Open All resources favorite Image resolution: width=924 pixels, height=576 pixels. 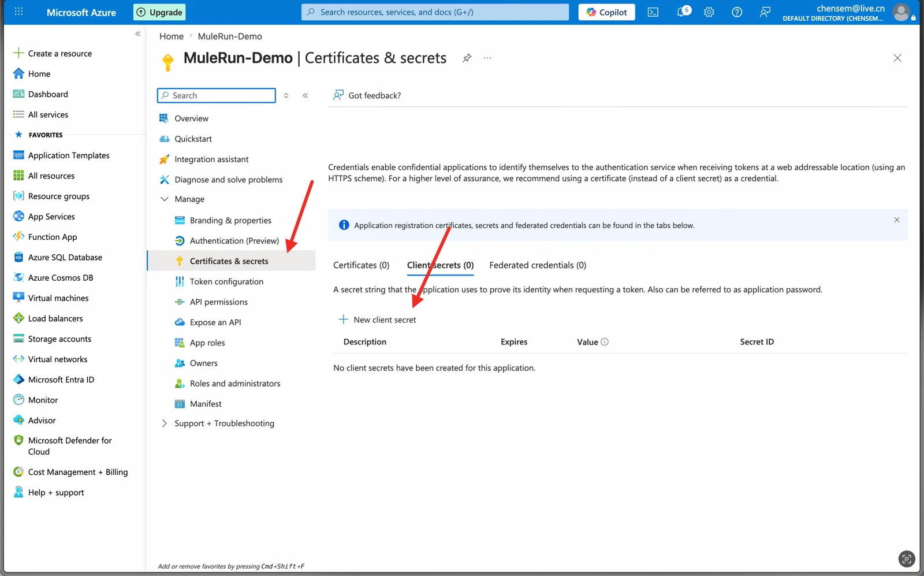[x=51, y=176]
